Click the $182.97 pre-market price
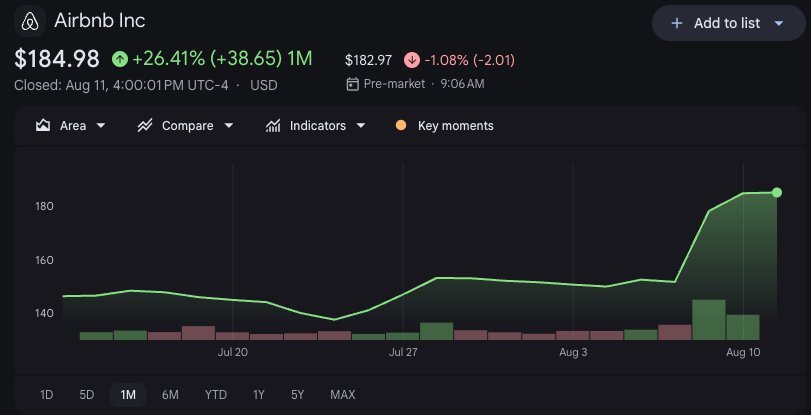 (369, 61)
